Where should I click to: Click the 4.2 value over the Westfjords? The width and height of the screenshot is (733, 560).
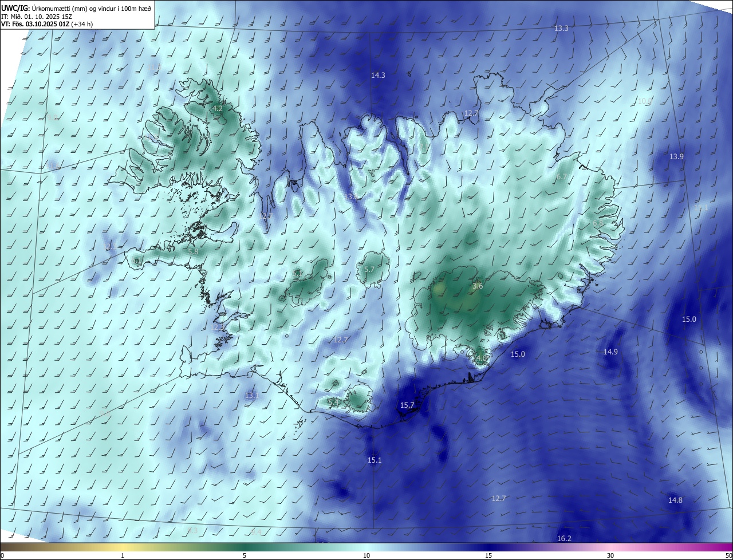coord(218,108)
